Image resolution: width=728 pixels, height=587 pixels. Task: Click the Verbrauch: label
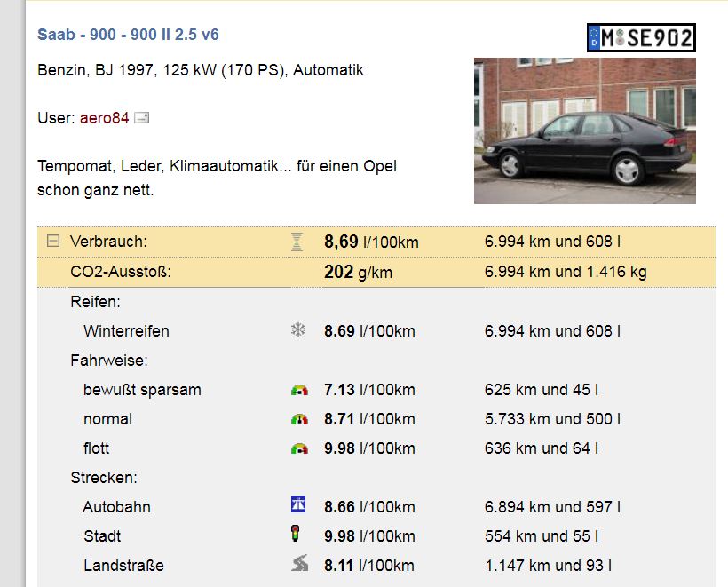(x=108, y=242)
